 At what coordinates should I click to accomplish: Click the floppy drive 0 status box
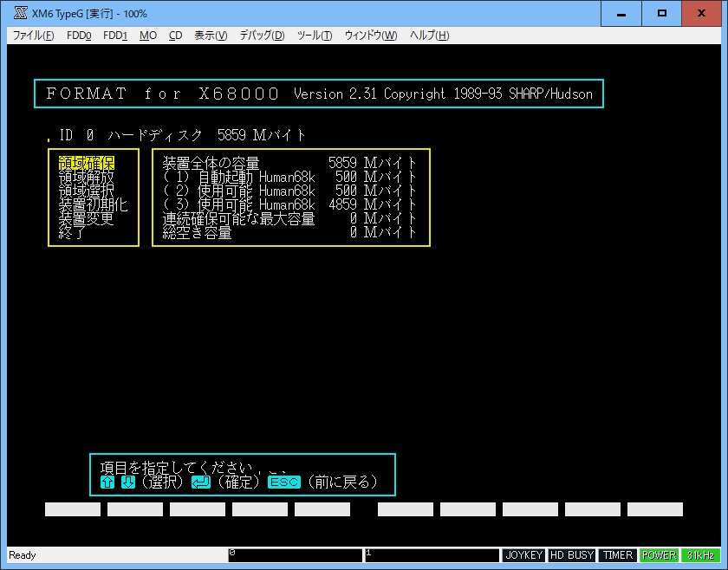click(x=295, y=555)
